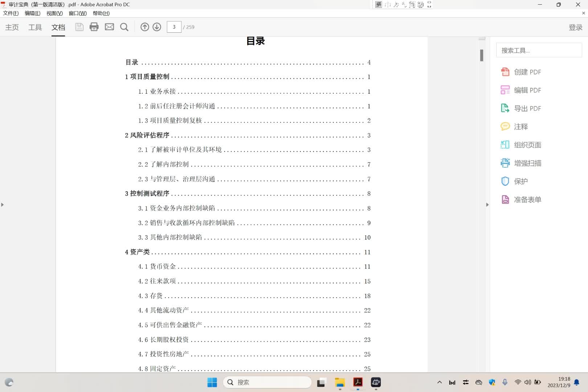Switch to the 工具 tab

[x=35, y=27]
